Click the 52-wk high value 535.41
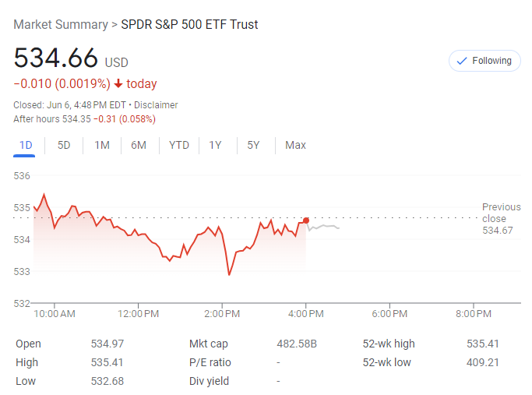 (x=483, y=344)
